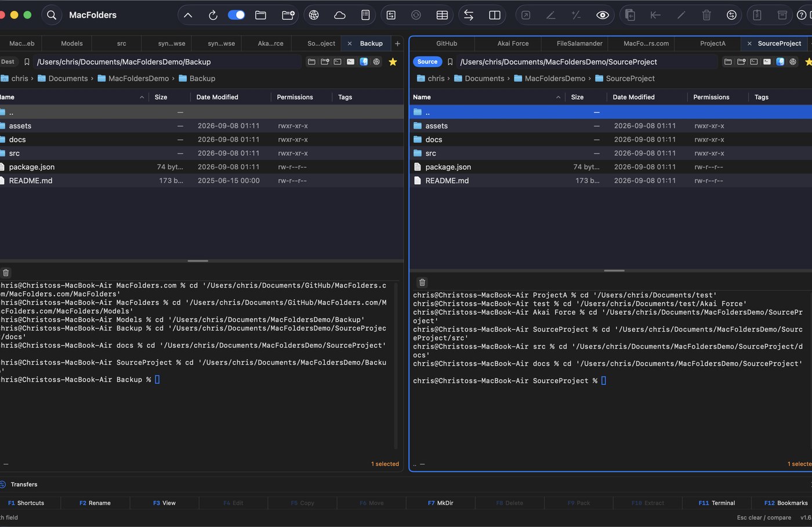Image resolution: width=812 pixels, height=527 pixels.
Task: Toggle the favorite star for the Backup path
Action: pyautogui.click(x=393, y=61)
